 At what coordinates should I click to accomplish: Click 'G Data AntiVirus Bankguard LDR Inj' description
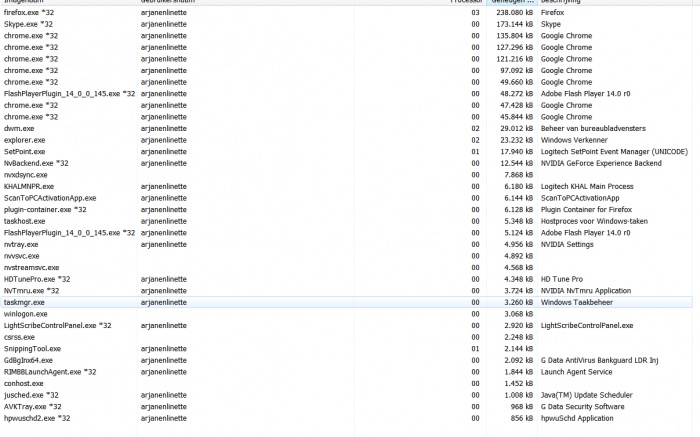600,361
